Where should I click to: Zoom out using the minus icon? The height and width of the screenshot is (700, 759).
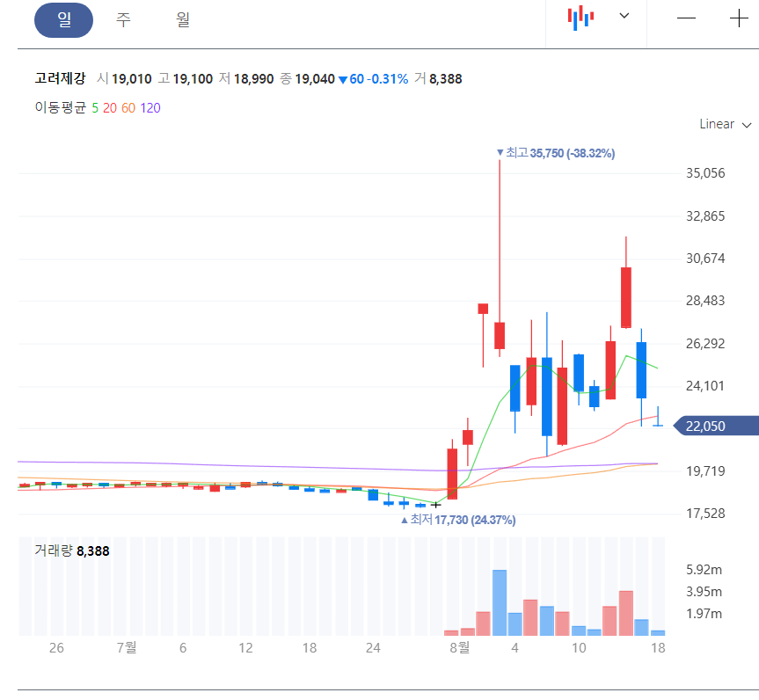(686, 16)
